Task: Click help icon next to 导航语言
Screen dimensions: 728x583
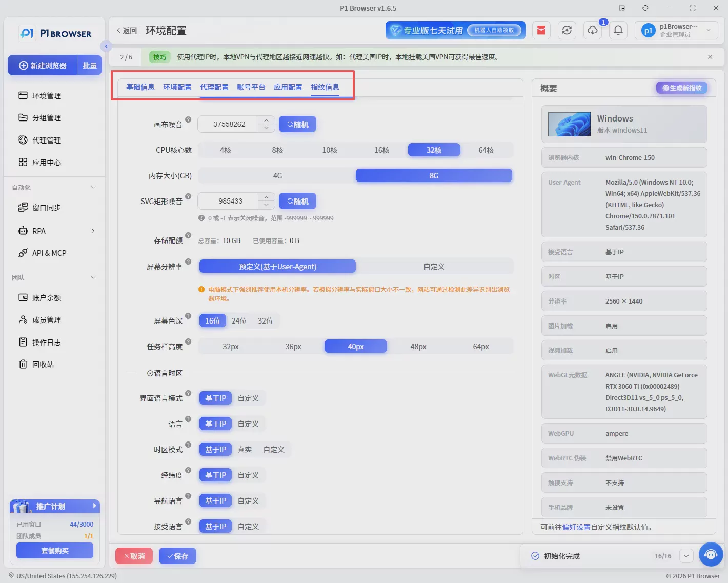Action: click(x=188, y=496)
